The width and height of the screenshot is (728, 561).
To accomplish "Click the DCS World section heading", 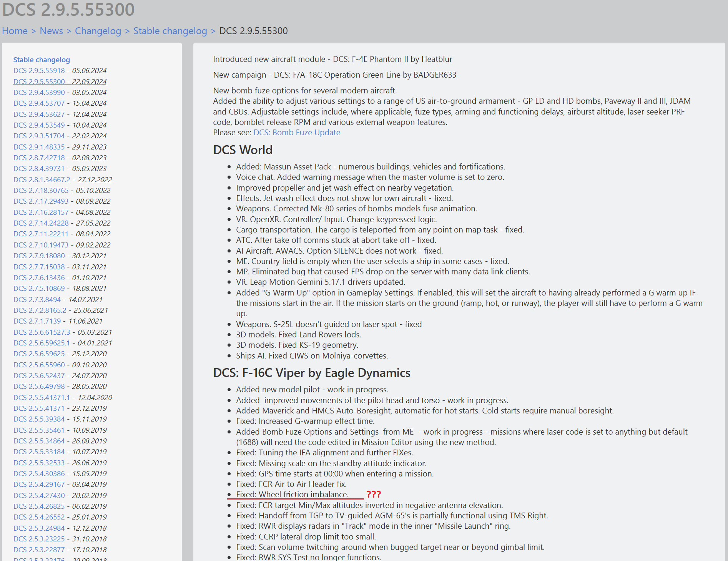I will pos(243,150).
